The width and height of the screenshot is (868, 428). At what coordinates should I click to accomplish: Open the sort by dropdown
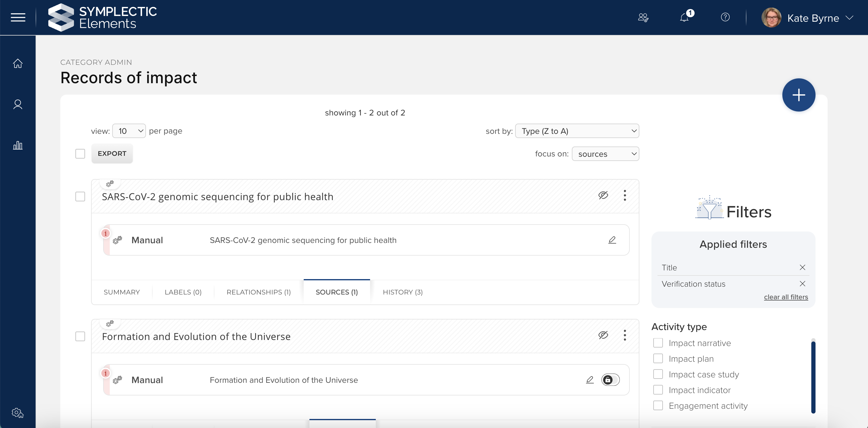coord(577,131)
